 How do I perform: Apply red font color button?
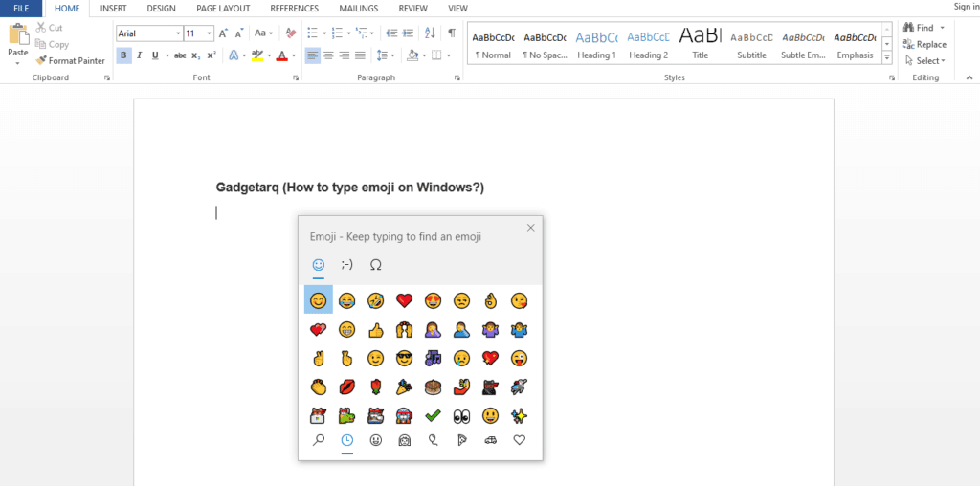281,55
